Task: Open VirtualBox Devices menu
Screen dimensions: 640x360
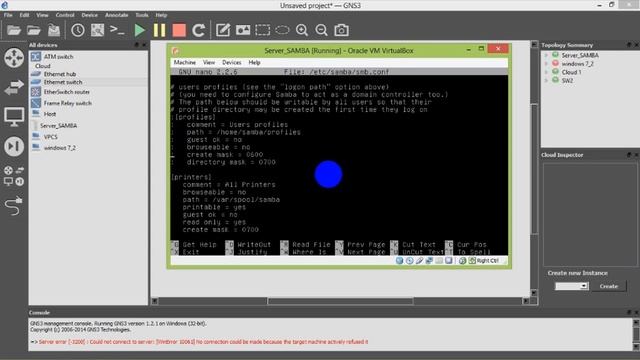Action: coord(231,62)
